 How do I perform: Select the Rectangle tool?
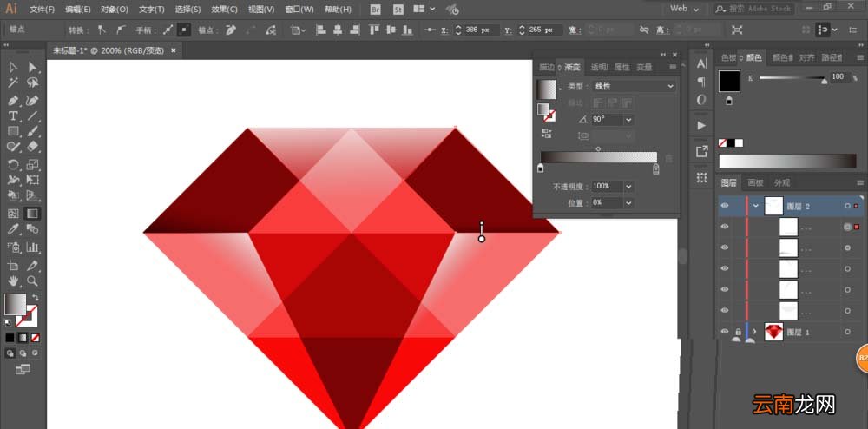[x=13, y=132]
